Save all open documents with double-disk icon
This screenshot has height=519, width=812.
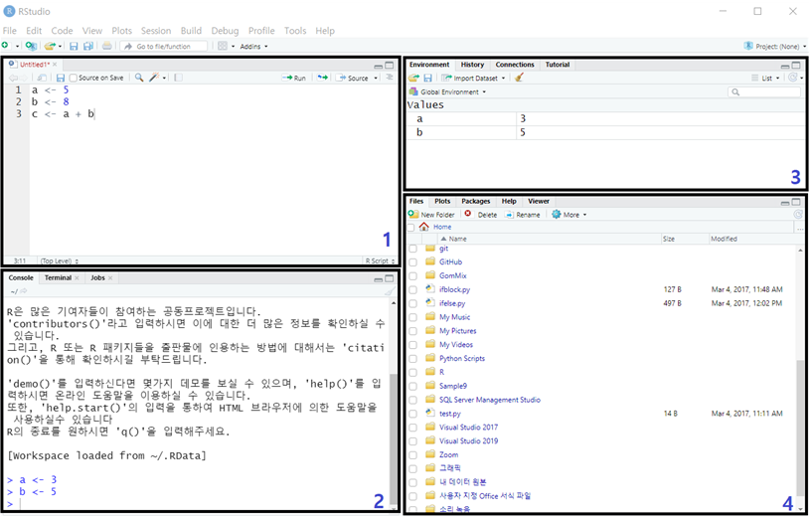pyautogui.click(x=88, y=46)
